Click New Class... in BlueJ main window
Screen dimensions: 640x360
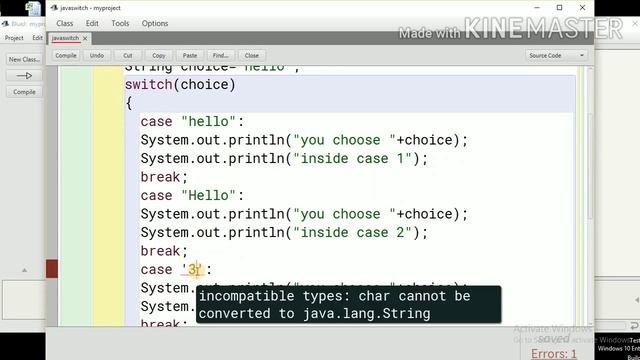24,60
